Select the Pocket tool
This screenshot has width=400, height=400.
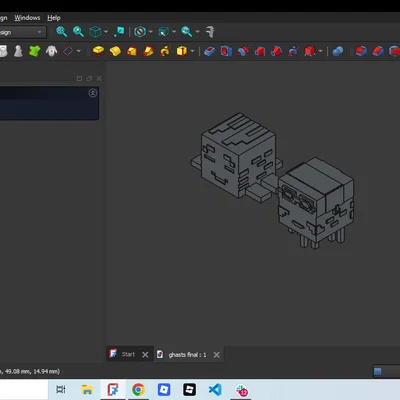[x=210, y=51]
